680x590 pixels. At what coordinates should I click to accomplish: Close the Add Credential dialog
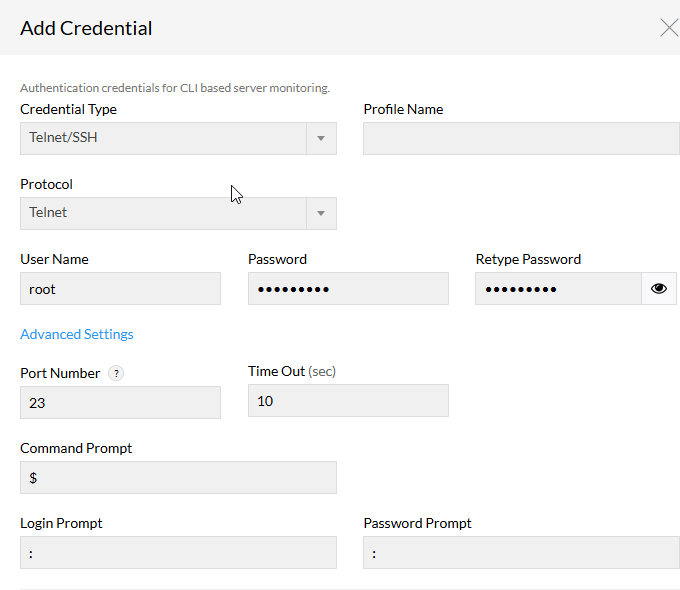[668, 28]
